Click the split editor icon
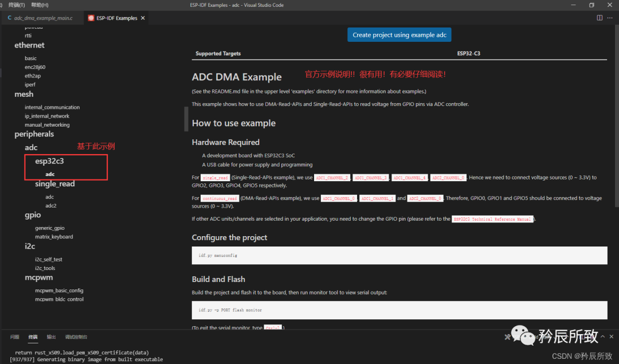 600,18
